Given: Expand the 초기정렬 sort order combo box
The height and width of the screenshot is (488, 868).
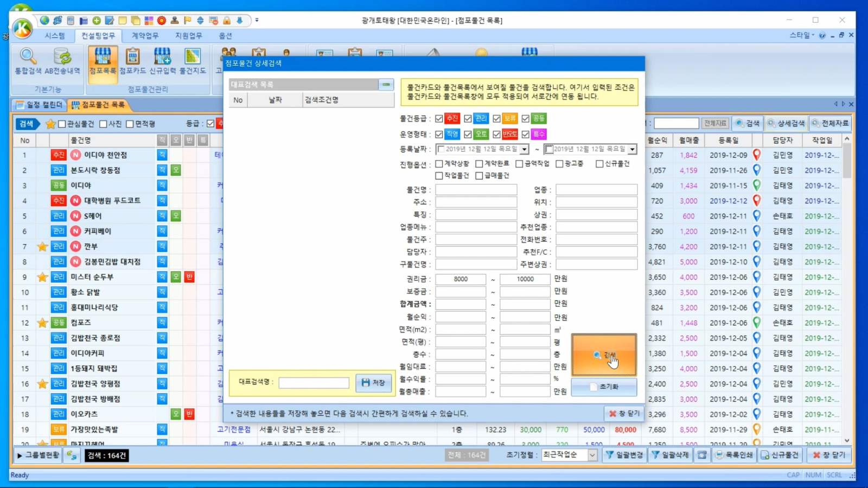Looking at the screenshot, I should 592,455.
